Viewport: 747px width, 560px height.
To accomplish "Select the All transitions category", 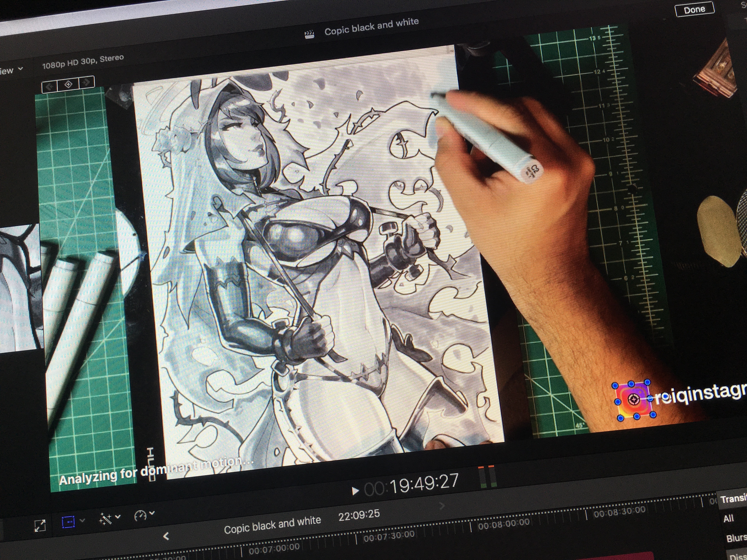I will click(x=728, y=519).
